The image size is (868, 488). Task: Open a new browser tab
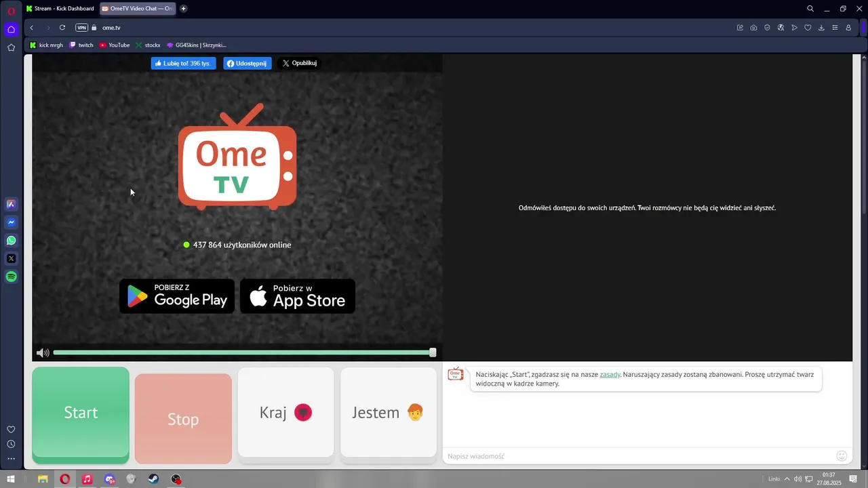coord(183,9)
